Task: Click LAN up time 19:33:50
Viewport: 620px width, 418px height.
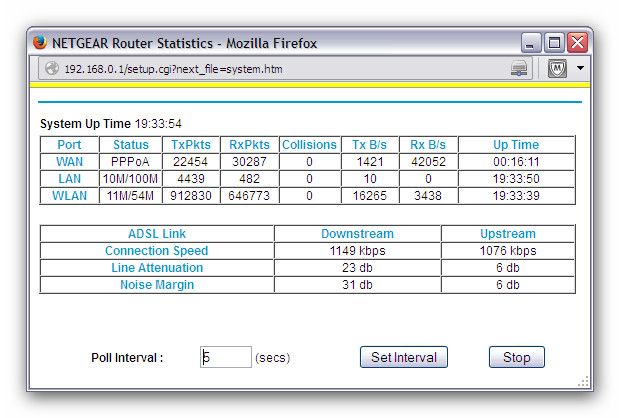Action: [516, 179]
